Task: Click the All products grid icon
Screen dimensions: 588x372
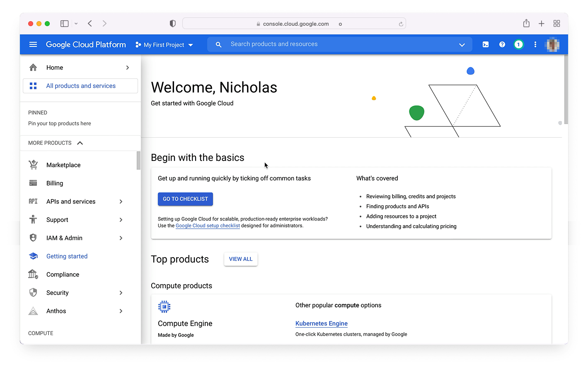Action: click(33, 86)
